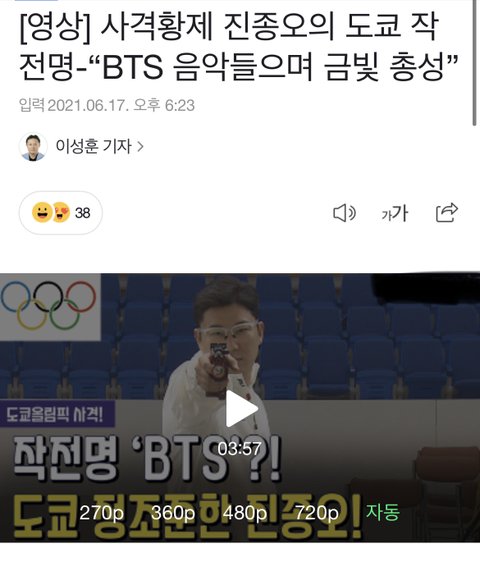Screen dimensions: 480x562
Task: Select 270p video quality
Action: click(101, 513)
